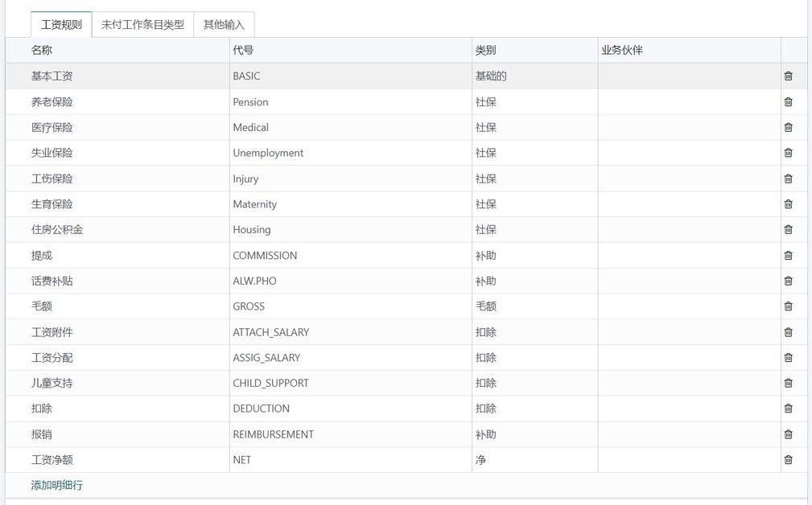Click trash icon for 工资净额 NET row

pyautogui.click(x=788, y=459)
